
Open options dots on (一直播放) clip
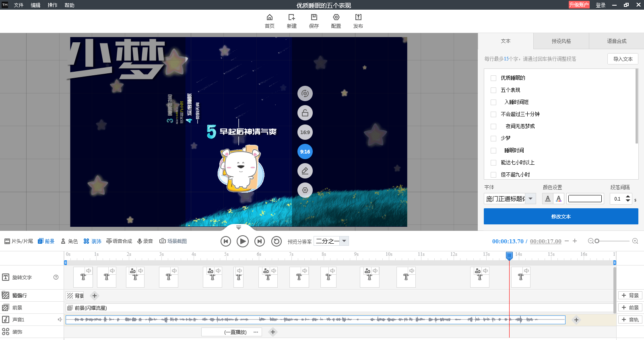[x=256, y=332]
